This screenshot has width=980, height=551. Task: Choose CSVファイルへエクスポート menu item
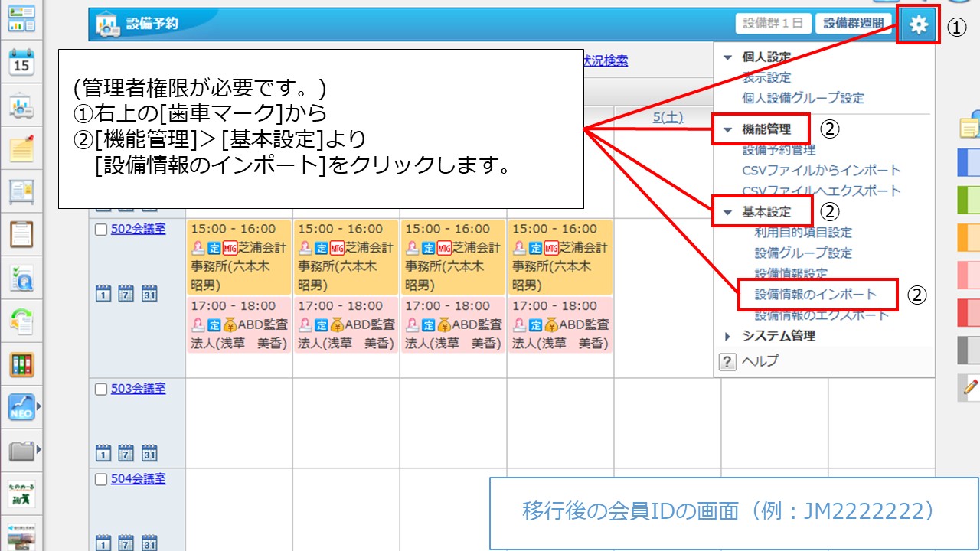(x=822, y=191)
